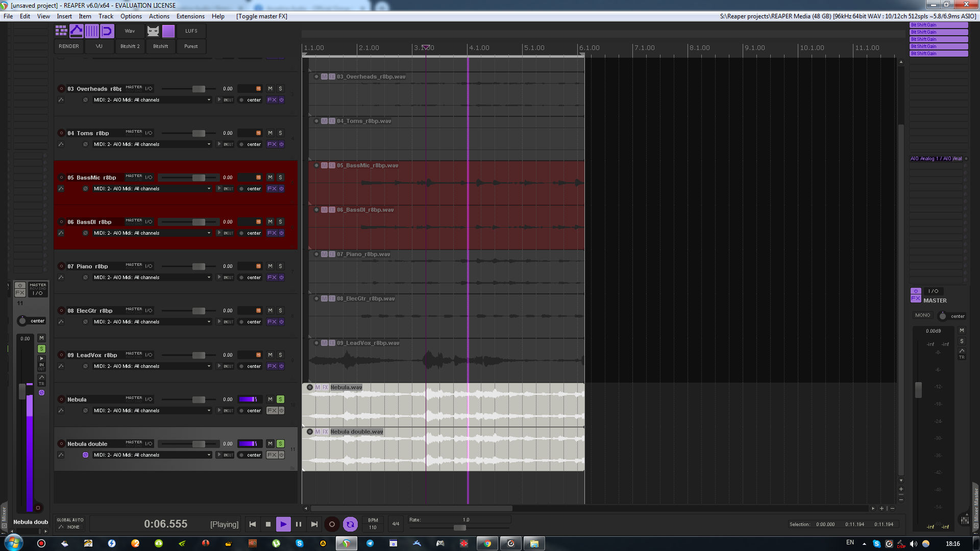Open MIDI input dropdown on Nebula double track
Screen dimensions: 980x551
152,455
